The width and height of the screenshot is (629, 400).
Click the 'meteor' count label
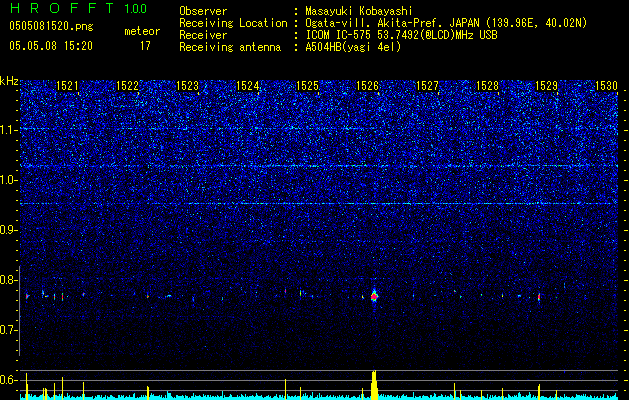point(142,31)
